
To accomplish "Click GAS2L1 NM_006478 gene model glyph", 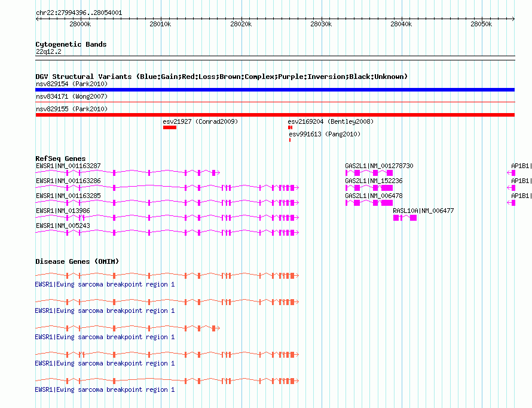I will (369, 203).
